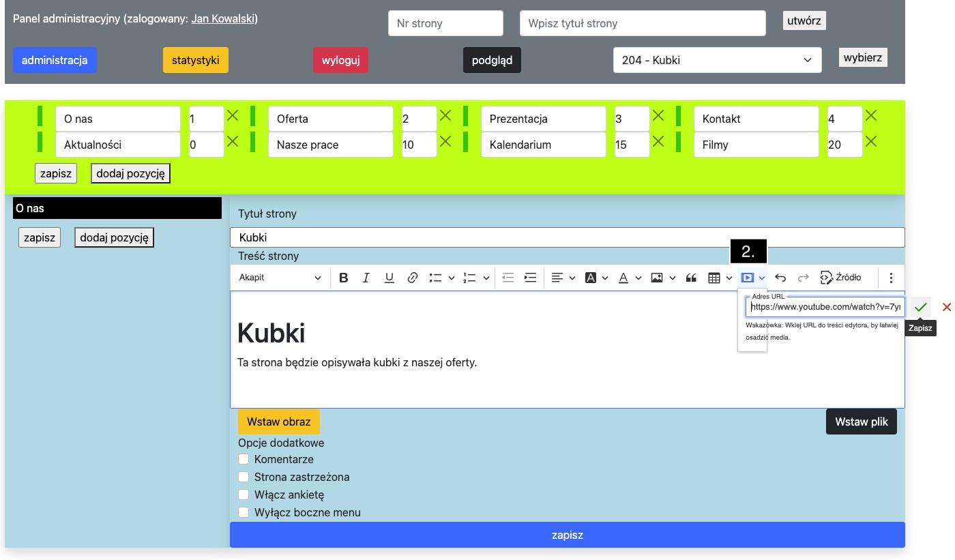955x560 pixels.
Task: Delete the Oferta menu item
Action: click(445, 116)
